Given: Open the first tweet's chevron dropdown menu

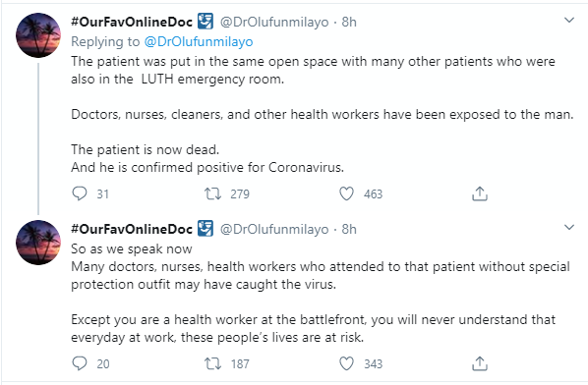Looking at the screenshot, I should 569,21.
